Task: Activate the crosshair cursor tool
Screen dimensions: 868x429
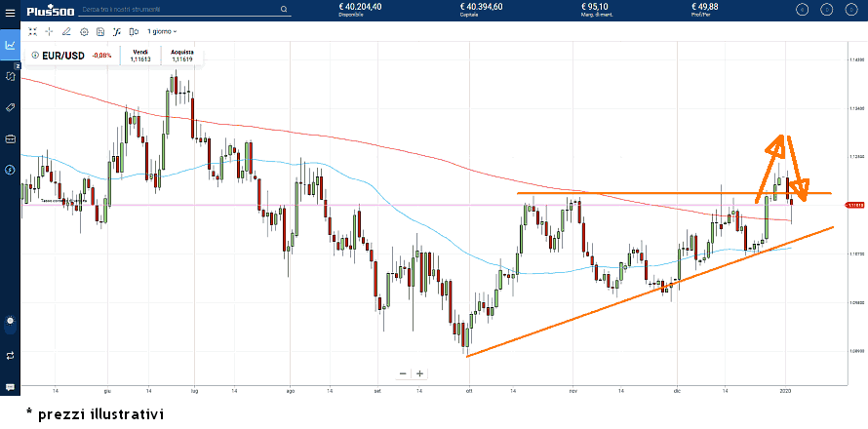Action: (x=49, y=31)
